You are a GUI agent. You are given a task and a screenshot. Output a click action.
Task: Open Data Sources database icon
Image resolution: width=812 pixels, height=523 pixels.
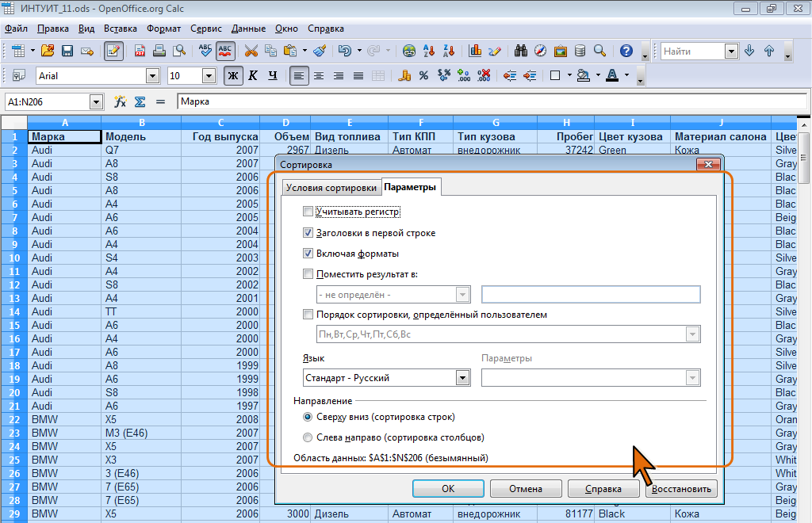(580, 51)
